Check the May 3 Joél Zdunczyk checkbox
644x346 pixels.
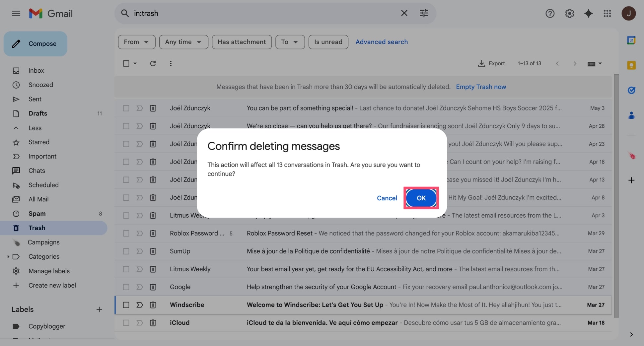point(126,108)
